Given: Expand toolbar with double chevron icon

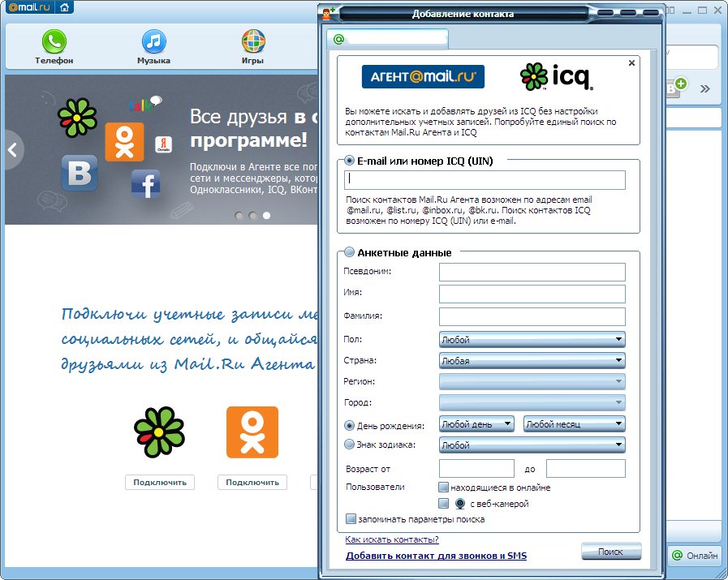Looking at the screenshot, I should [704, 88].
